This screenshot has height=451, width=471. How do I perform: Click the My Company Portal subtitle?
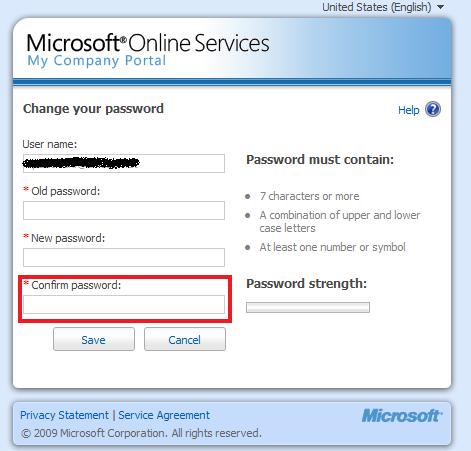[96, 61]
